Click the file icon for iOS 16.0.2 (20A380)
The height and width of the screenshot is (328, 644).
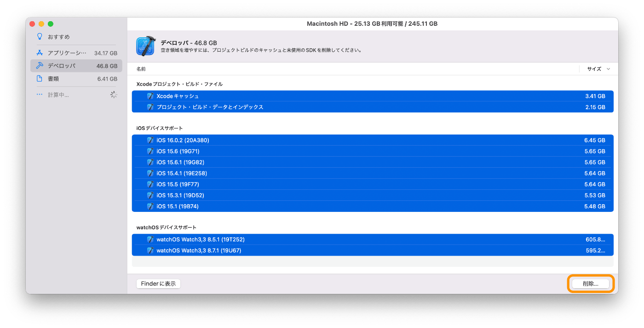(150, 141)
